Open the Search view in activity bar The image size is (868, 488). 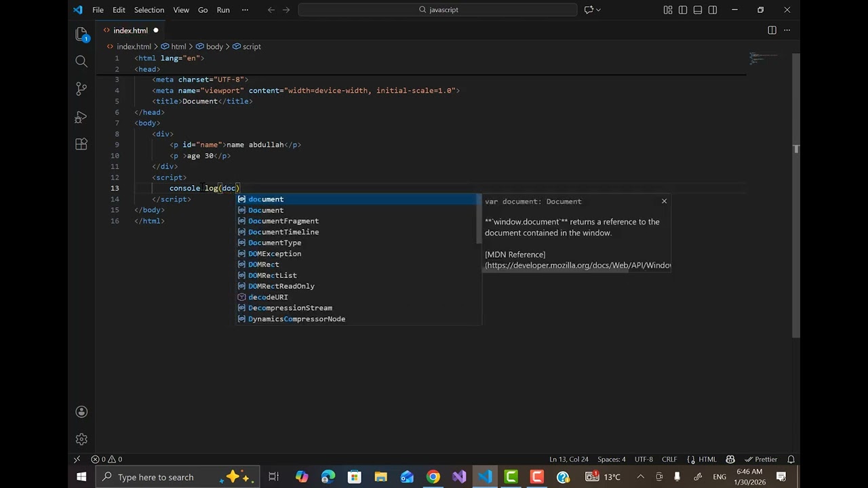(x=81, y=62)
